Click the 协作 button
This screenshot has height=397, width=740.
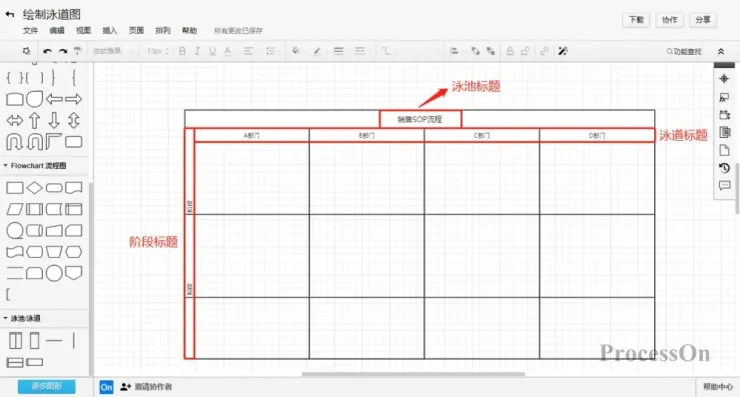click(669, 20)
